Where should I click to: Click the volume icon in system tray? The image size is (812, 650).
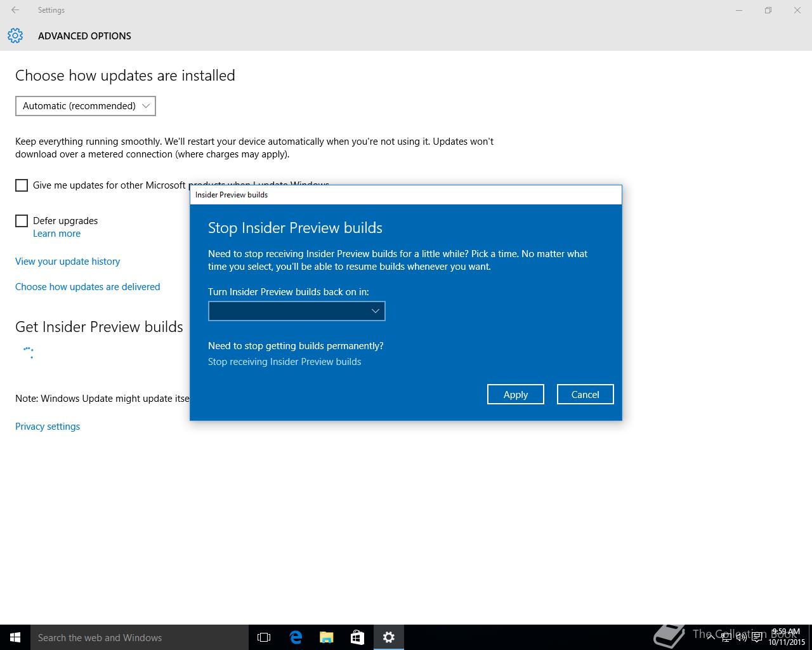741,637
